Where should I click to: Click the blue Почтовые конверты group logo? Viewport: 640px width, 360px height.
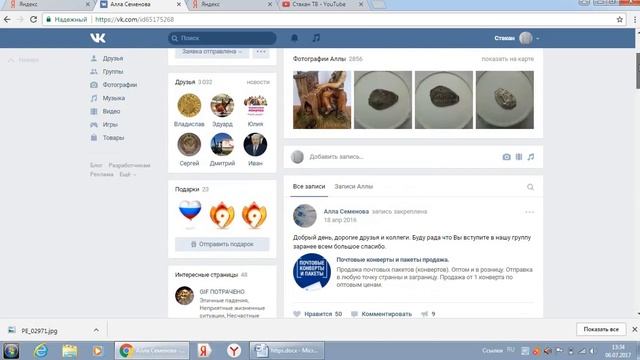(x=312, y=271)
